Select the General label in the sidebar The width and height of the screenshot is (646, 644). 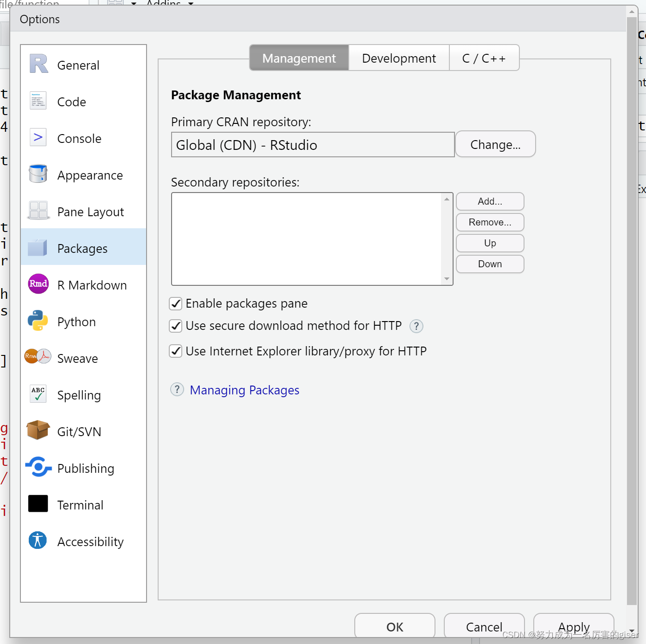(x=78, y=65)
